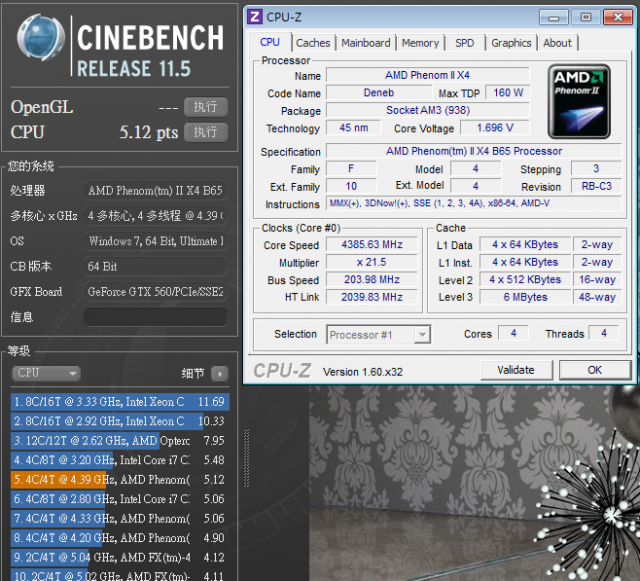The width and height of the screenshot is (640, 581).
Task: Click the Core Speed value 4385.63 MHz
Action: (372, 245)
